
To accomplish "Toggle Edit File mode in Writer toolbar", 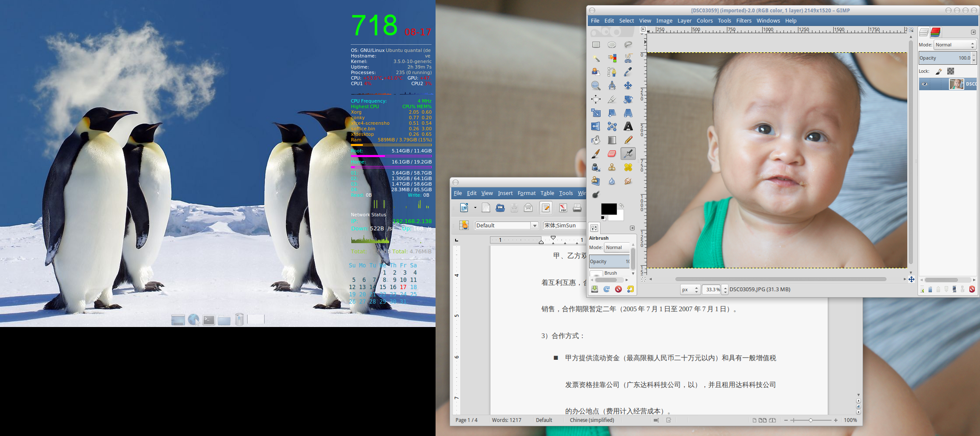I will coord(546,208).
